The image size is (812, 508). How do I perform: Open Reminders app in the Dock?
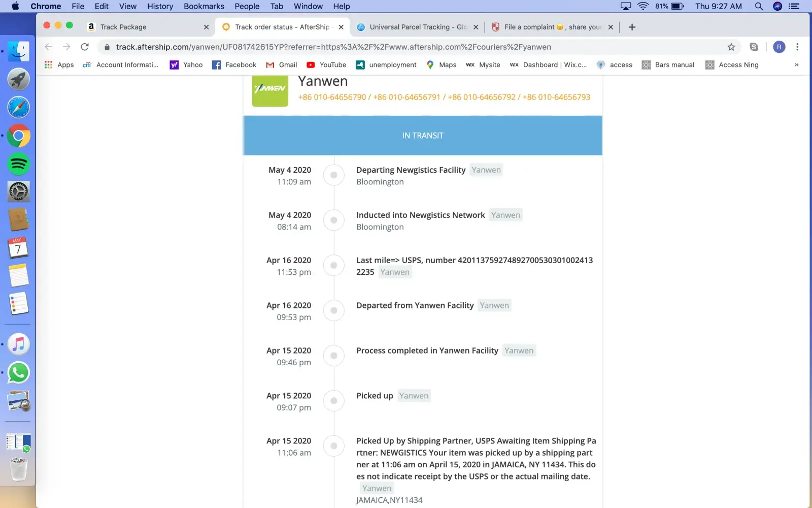[18, 304]
